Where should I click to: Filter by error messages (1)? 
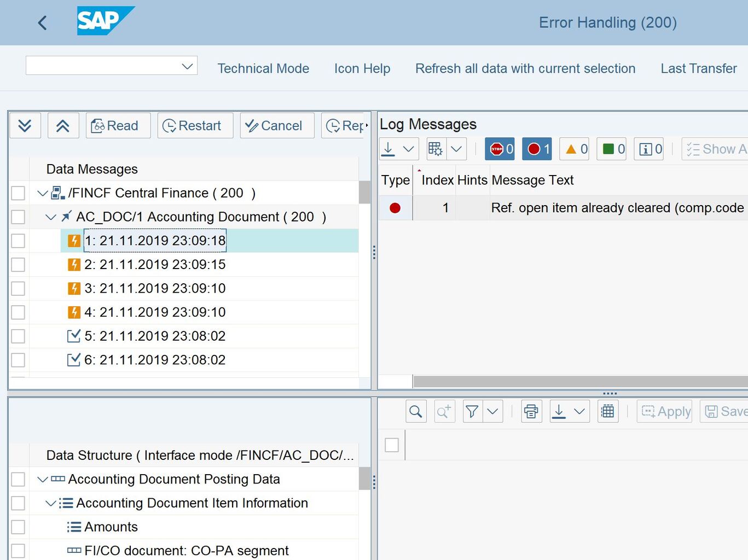(x=537, y=149)
